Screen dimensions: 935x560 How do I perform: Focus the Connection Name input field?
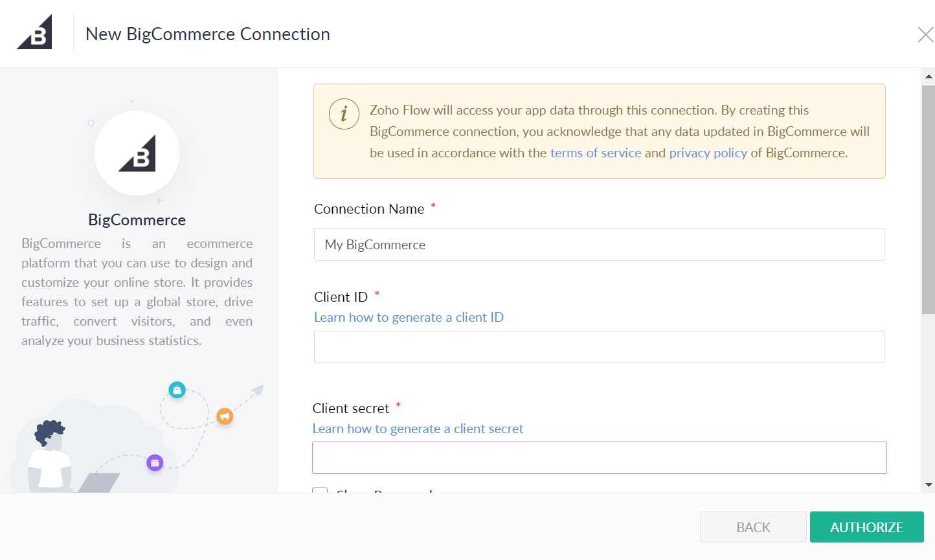tap(599, 245)
